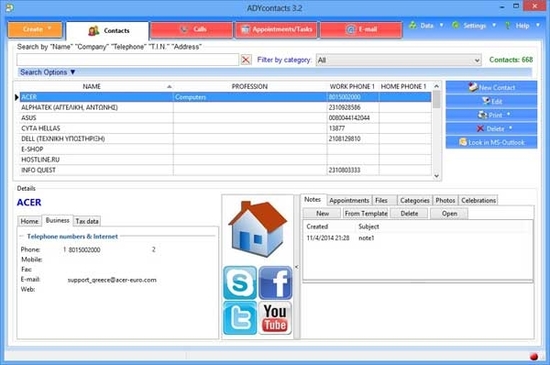The height and width of the screenshot is (365, 550).
Task: Sort by the PROFESSION column header
Action: click(250, 86)
